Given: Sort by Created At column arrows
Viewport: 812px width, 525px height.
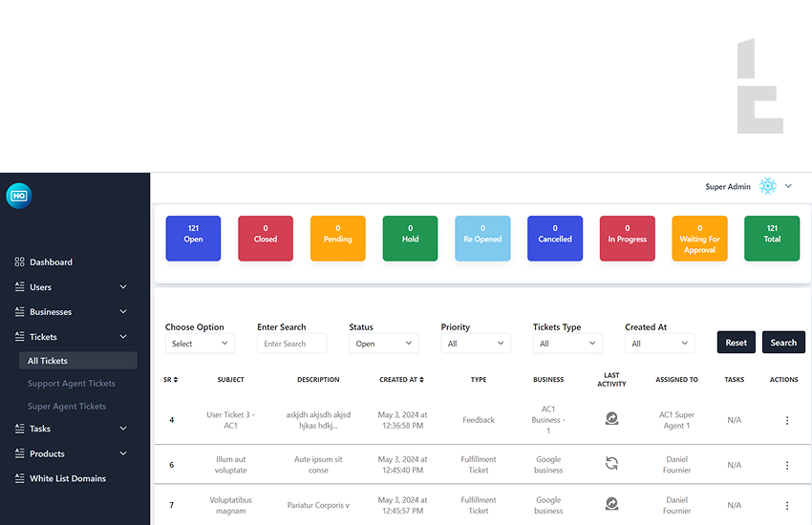Looking at the screenshot, I should [x=422, y=380].
